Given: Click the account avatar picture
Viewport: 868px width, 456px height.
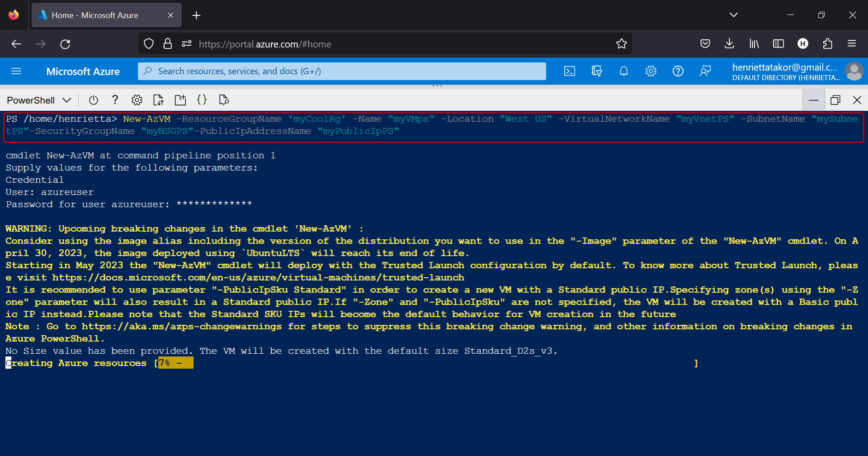Looking at the screenshot, I should click(x=854, y=71).
